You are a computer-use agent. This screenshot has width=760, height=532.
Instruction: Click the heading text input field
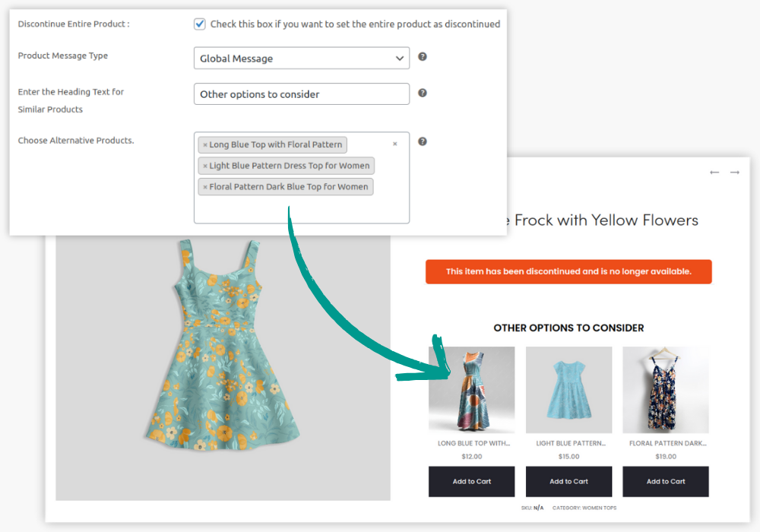coord(301,94)
